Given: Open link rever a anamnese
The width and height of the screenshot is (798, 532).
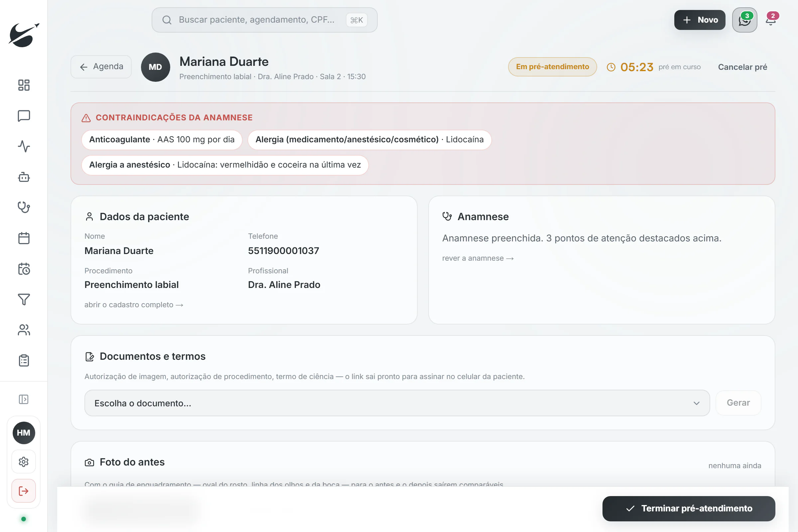Looking at the screenshot, I should point(478,258).
